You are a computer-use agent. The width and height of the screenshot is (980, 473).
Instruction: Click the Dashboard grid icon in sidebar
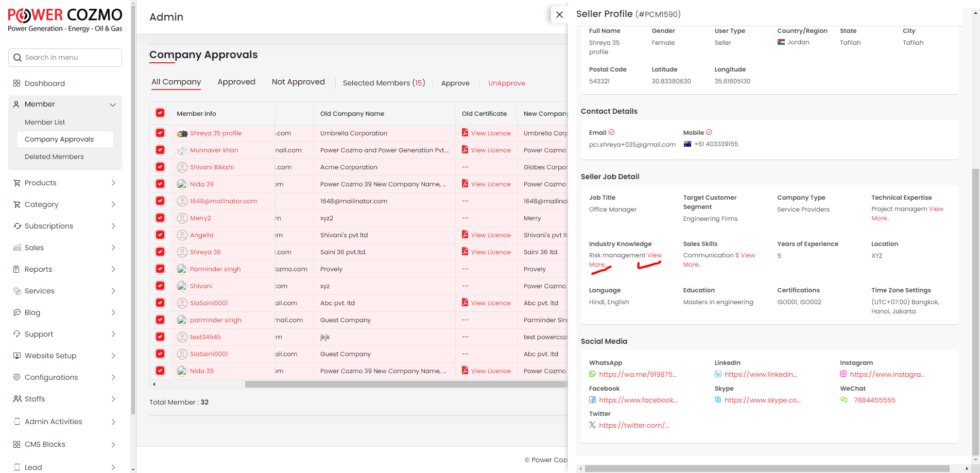pos(17,83)
